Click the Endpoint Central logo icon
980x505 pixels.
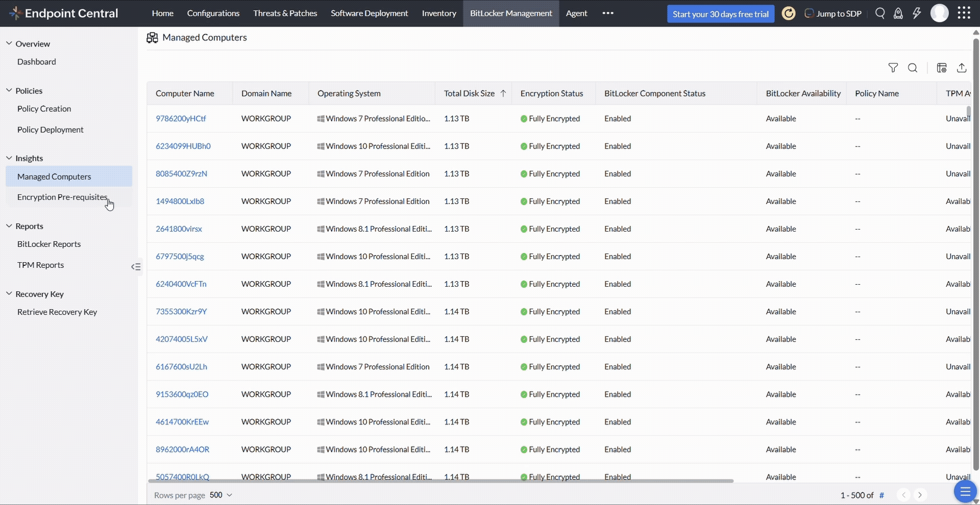point(15,13)
